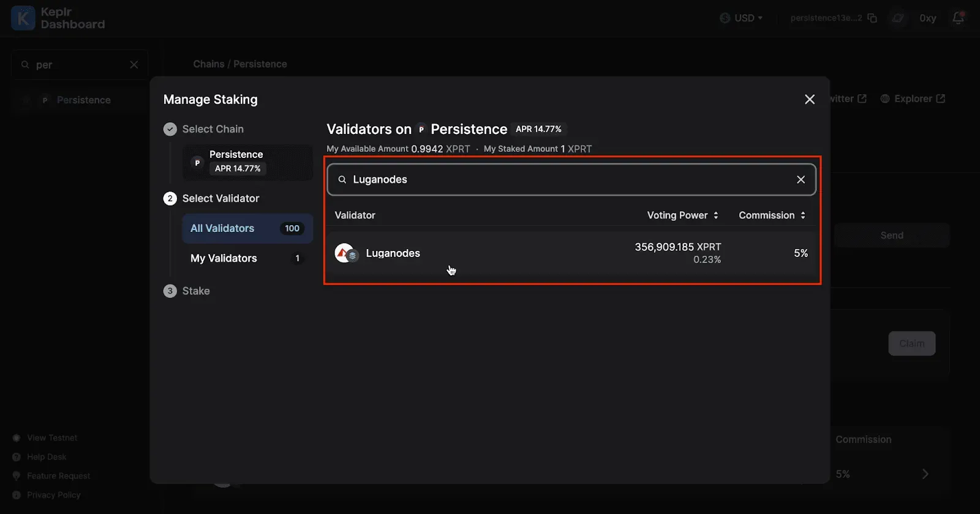Open the Privacy Policy link

(54, 494)
